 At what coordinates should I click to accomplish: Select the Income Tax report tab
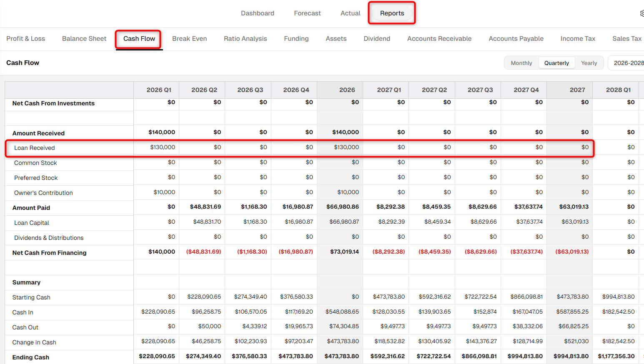[578, 39]
